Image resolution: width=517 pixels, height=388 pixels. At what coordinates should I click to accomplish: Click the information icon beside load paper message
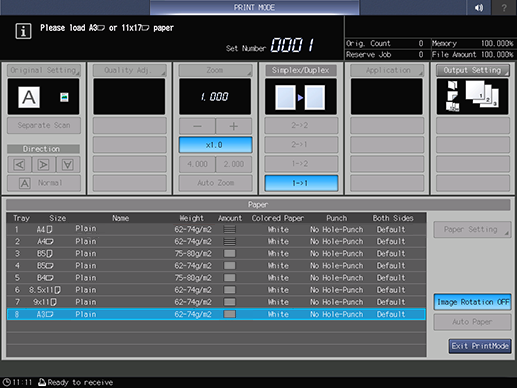[x=23, y=31]
